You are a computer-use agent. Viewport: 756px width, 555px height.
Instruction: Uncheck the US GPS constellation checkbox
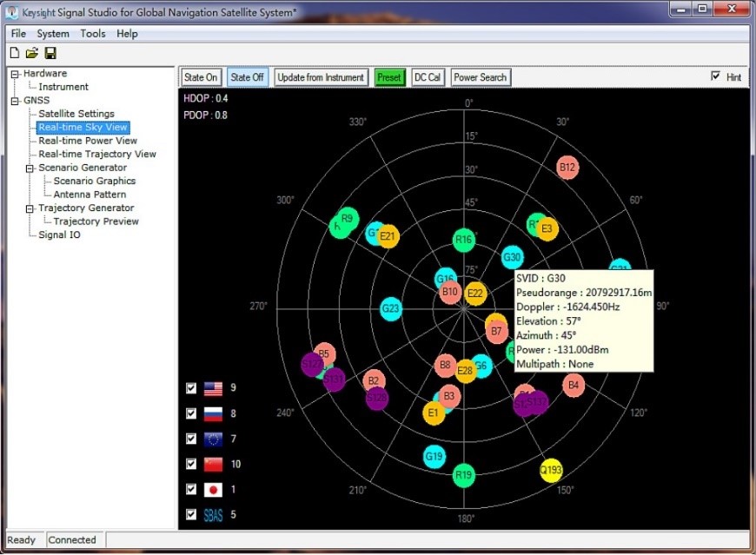coord(191,388)
